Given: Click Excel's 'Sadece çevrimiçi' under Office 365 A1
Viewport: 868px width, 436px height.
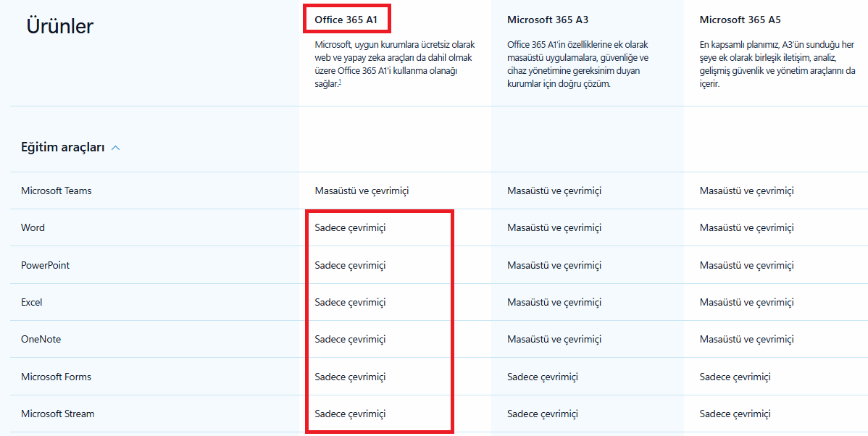Looking at the screenshot, I should (350, 303).
